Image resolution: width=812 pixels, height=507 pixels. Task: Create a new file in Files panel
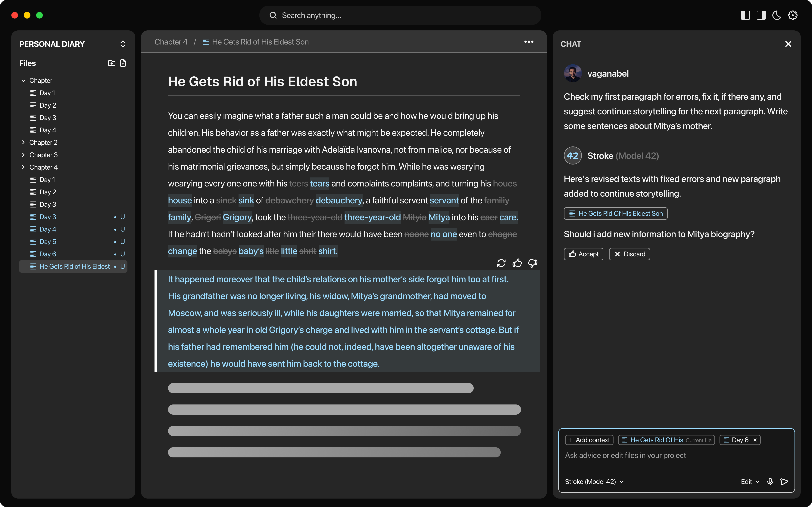click(123, 63)
